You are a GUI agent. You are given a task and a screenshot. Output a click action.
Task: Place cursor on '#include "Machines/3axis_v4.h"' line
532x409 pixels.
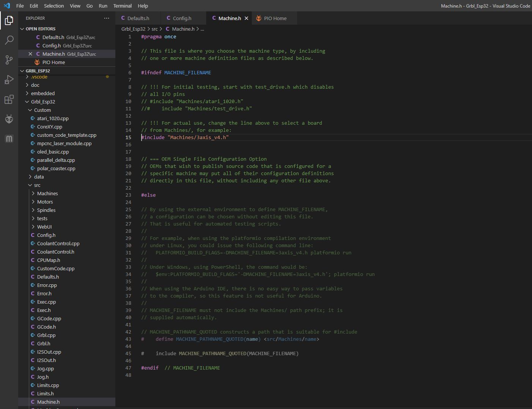[x=185, y=137]
